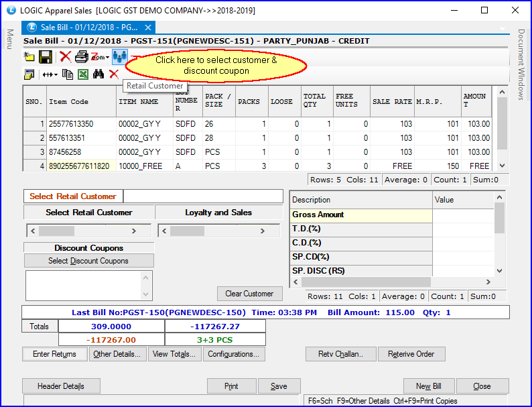Click the small red X beside binoculars

(x=114, y=74)
